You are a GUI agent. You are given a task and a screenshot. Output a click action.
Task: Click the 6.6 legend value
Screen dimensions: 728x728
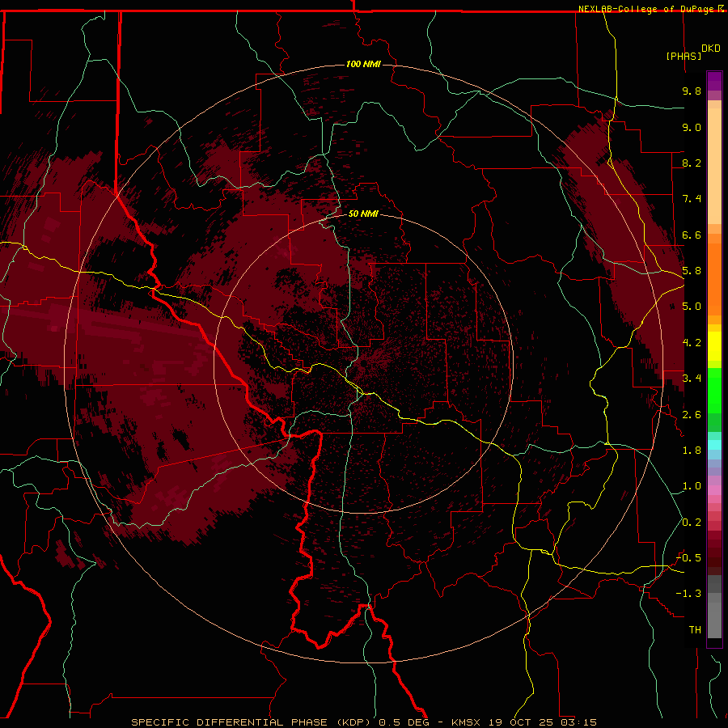click(x=692, y=235)
